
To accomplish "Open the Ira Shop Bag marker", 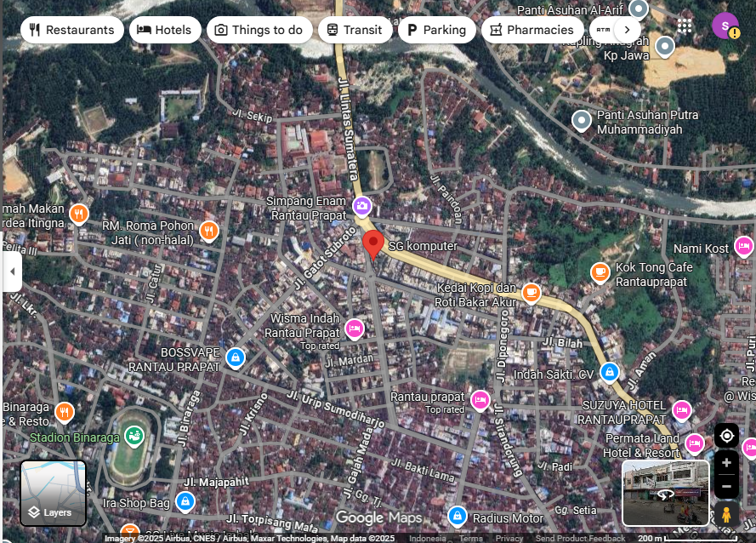I will (185, 501).
